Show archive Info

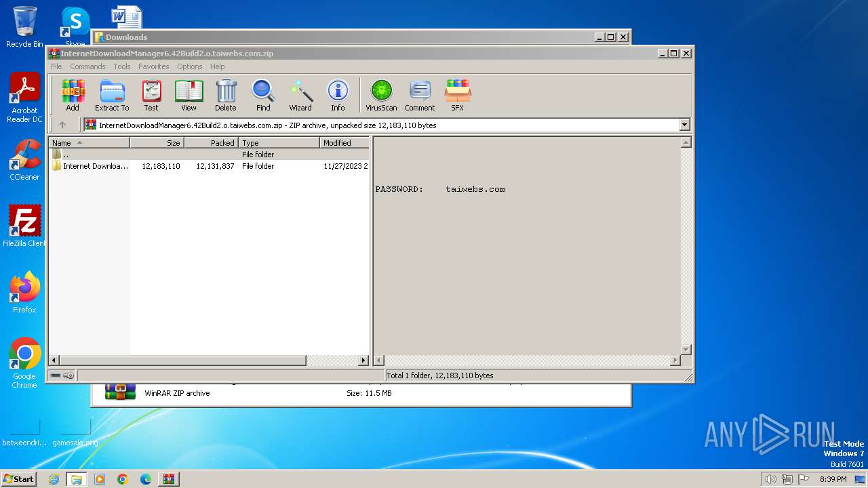pyautogui.click(x=338, y=95)
